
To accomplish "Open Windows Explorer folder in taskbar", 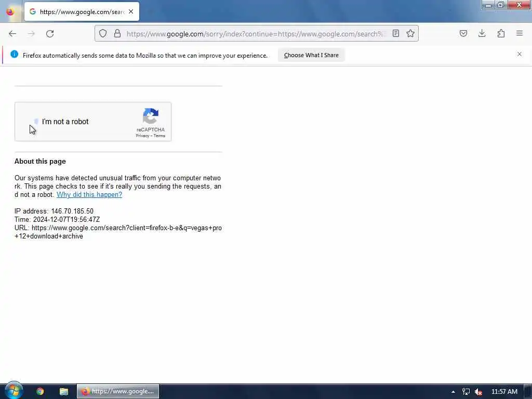I will click(x=64, y=391).
